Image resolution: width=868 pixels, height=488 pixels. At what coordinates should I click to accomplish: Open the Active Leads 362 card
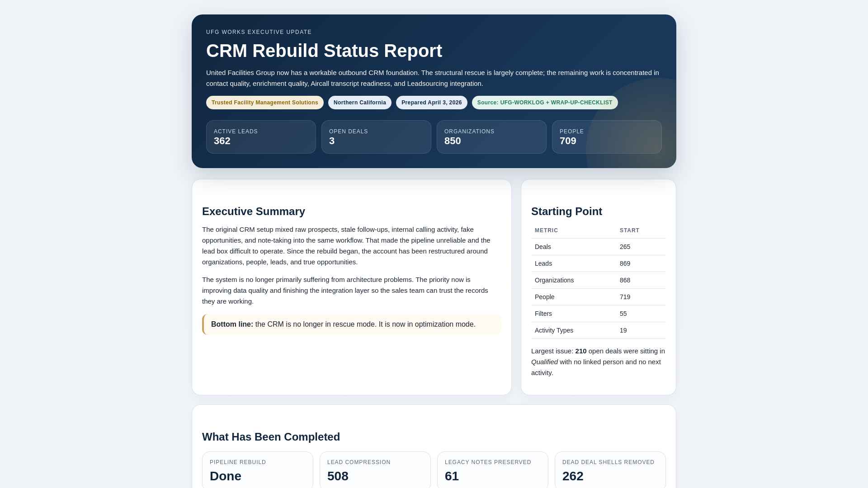coord(261,137)
